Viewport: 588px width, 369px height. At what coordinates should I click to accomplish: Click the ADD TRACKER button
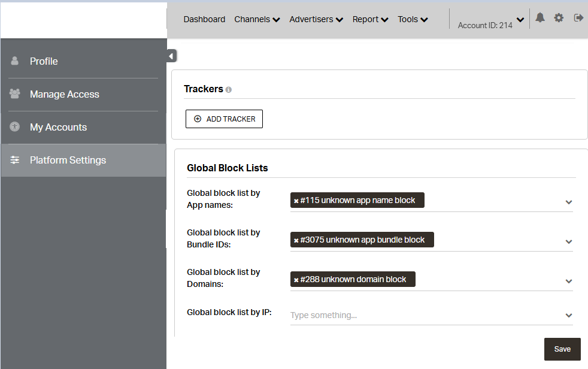point(224,119)
